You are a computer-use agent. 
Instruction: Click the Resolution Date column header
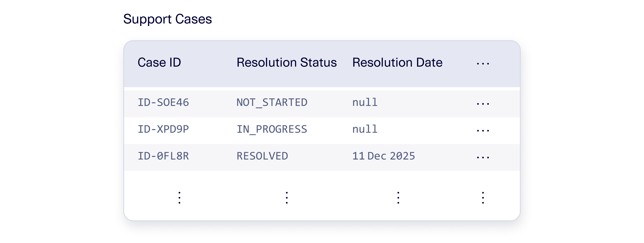click(x=397, y=62)
